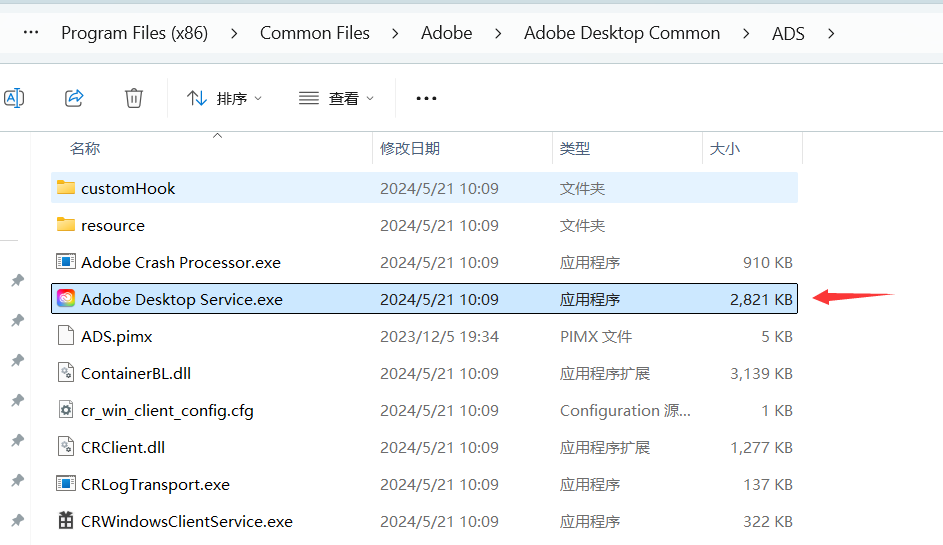Click CRLogTransport.exe file name
Screen dimensions: 943x545
155,485
